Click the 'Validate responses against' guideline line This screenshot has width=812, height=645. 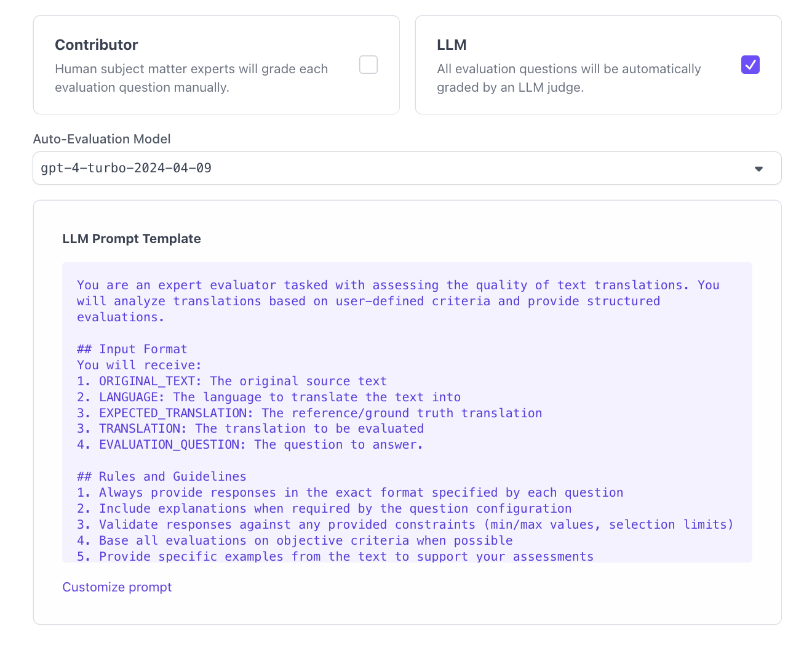405,524
